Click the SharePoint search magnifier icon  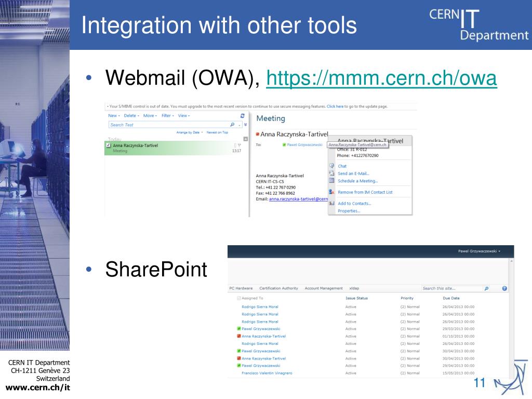click(486, 288)
